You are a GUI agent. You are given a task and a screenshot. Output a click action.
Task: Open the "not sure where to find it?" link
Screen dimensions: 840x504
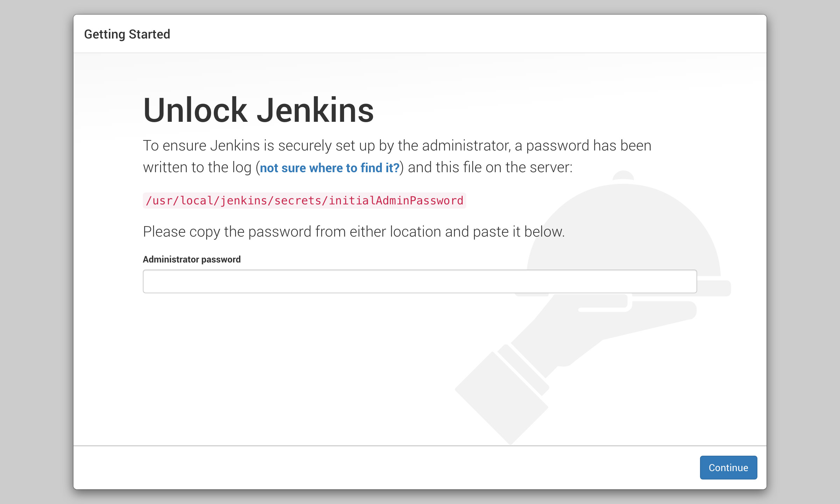329,168
